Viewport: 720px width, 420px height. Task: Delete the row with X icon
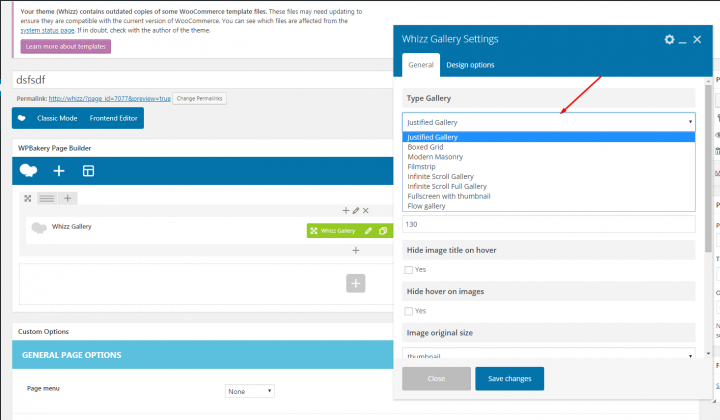click(366, 211)
